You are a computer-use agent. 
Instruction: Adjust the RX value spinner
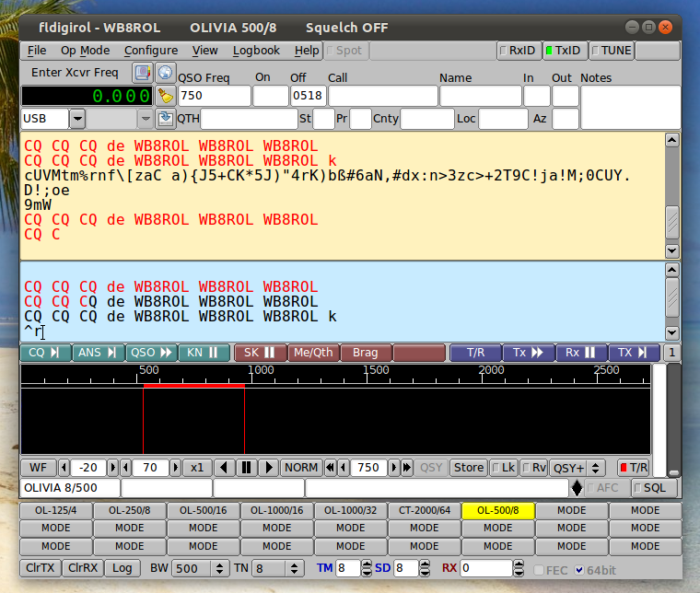[519, 568]
